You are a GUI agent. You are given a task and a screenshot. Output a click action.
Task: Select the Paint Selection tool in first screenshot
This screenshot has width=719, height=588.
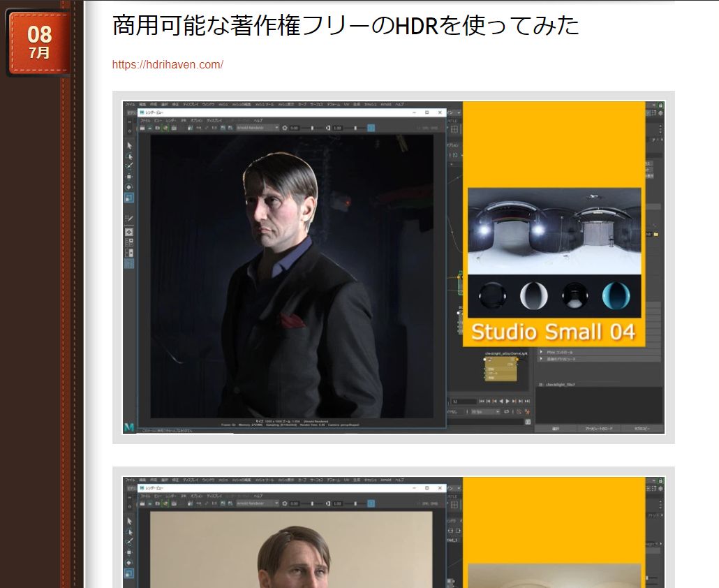tap(129, 166)
